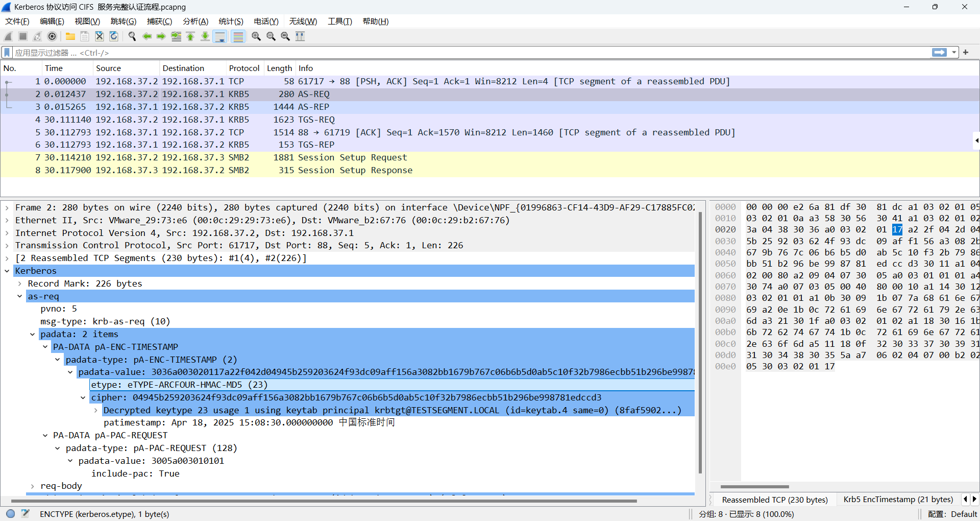
Task: Save this capture file icon
Action: pos(85,36)
